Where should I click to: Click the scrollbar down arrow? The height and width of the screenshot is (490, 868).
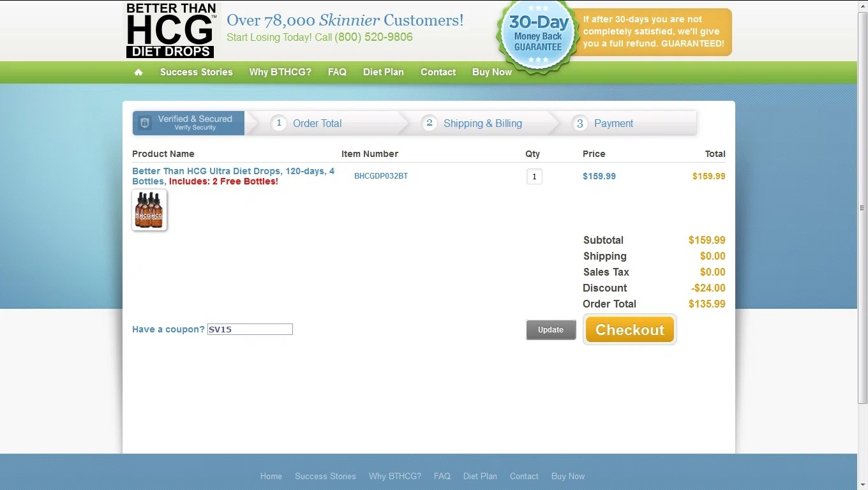click(862, 484)
